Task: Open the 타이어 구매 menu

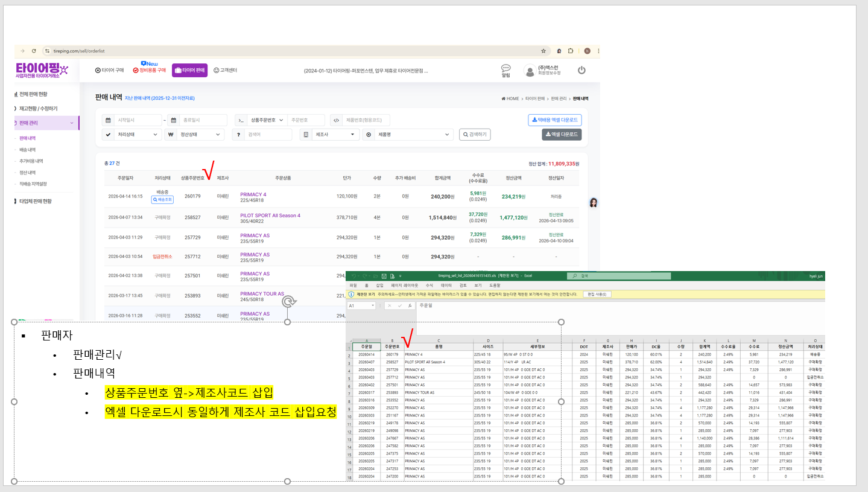Action: tap(109, 71)
